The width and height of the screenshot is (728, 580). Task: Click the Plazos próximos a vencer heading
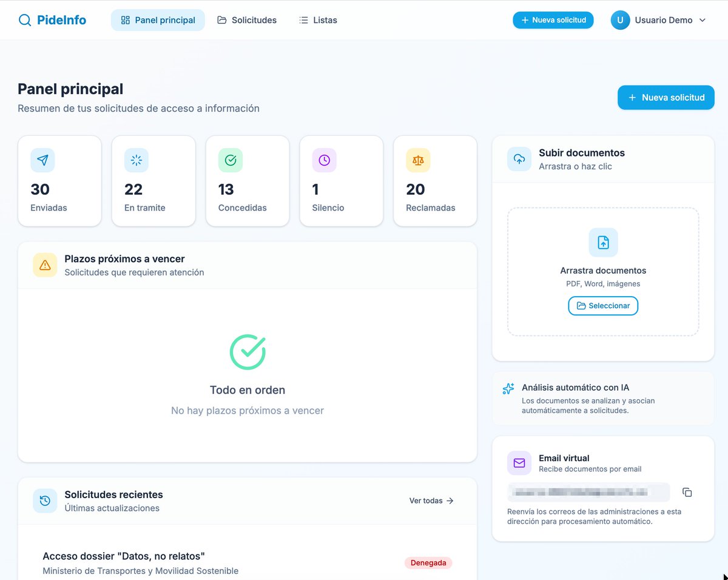[125, 259]
